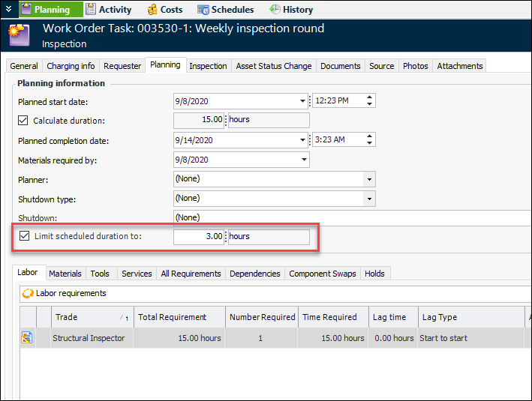
Task: Uncheck the Calculate duration checkbox
Action: (23, 121)
